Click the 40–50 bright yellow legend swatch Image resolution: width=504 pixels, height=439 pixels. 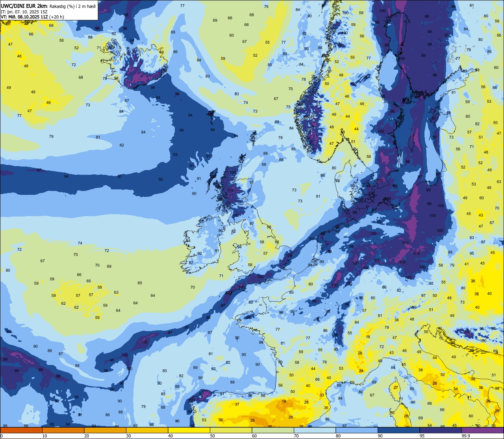coord(189,430)
